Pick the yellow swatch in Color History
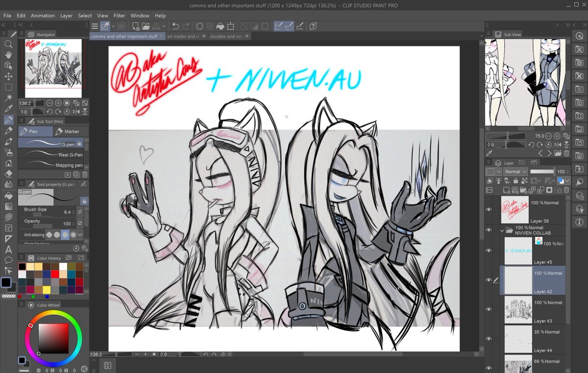Screen dimensions: 588x373 point(47,290)
